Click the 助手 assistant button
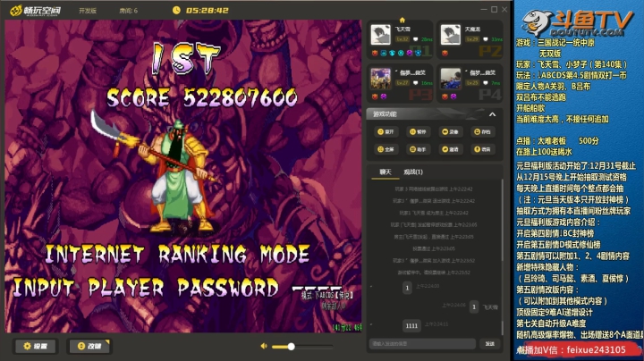Screen dimensions: 644x361 point(418,149)
